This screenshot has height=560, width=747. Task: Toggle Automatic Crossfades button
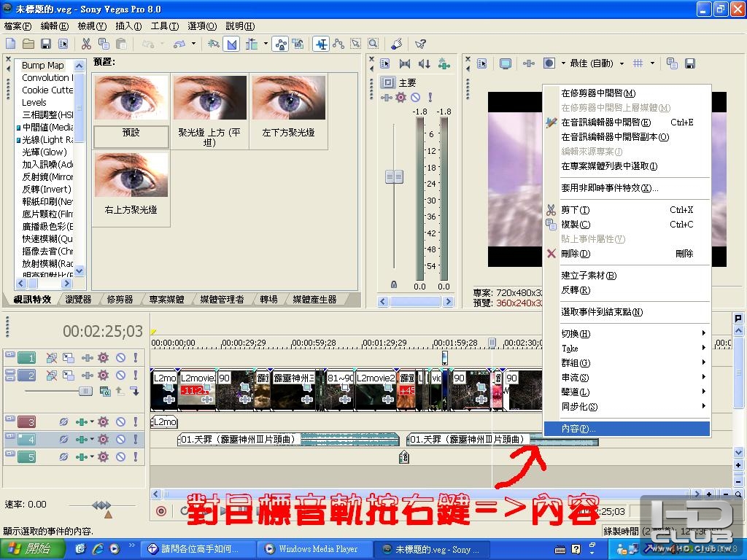(232, 44)
